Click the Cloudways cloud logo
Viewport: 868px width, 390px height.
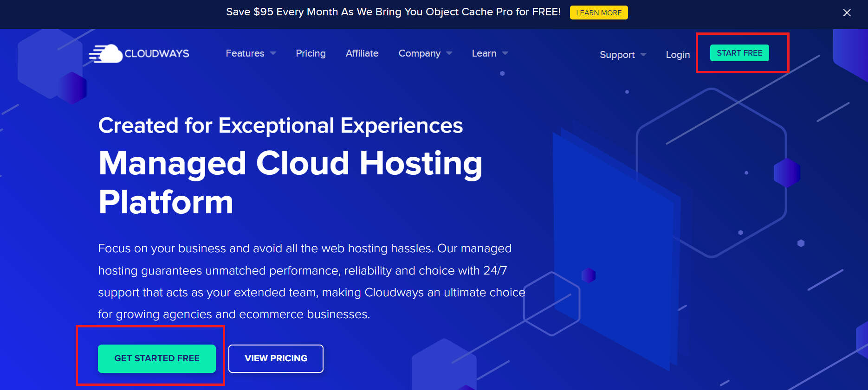(106, 54)
